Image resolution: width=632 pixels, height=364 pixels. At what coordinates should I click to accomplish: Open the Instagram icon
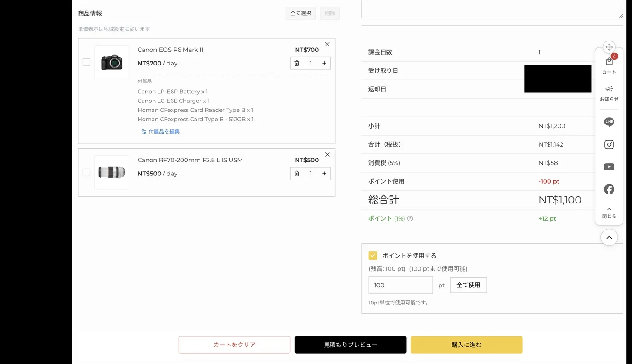tap(609, 144)
